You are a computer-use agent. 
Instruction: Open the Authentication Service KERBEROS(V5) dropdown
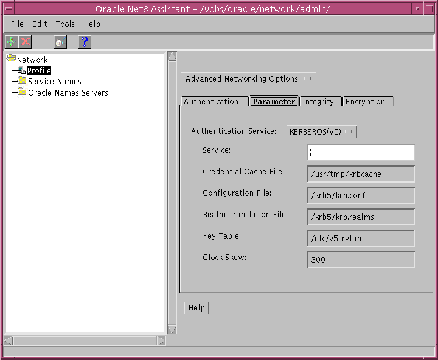321,132
